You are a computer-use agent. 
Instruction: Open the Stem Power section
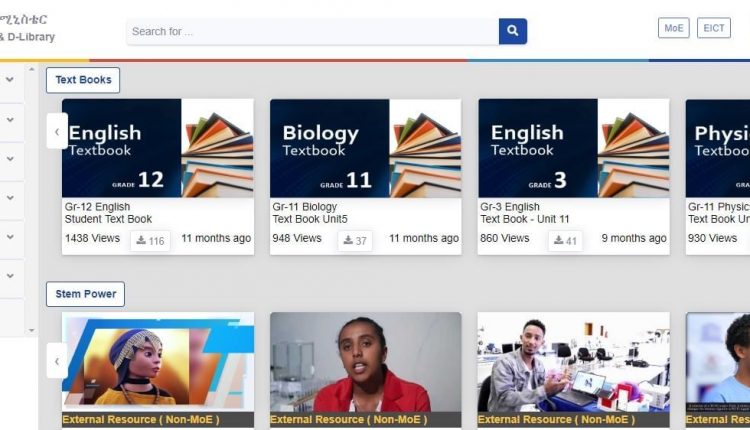86,294
